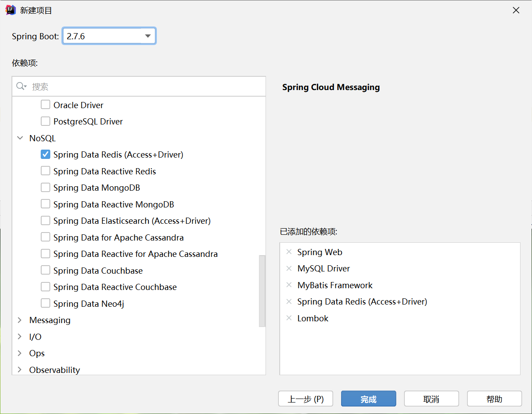Click the IntelliJ IDEA logo in title bar
Screen dimensions: 532x414
click(x=11, y=10)
